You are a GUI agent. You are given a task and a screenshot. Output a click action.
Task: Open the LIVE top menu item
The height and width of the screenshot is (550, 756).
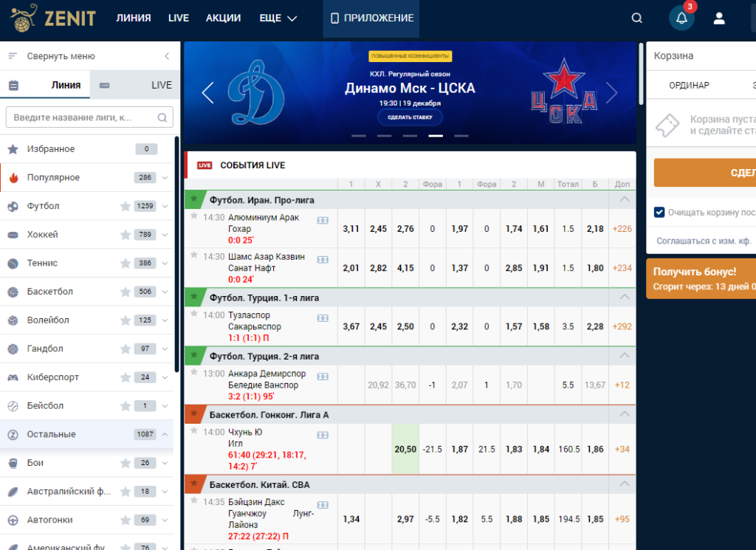click(x=179, y=18)
